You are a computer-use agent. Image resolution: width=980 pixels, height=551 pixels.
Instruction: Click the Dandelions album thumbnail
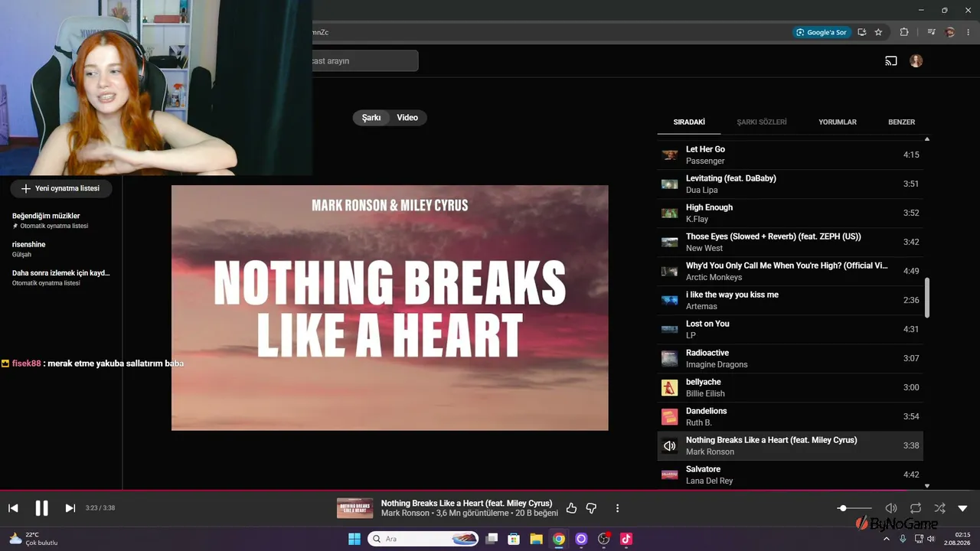[x=670, y=417]
